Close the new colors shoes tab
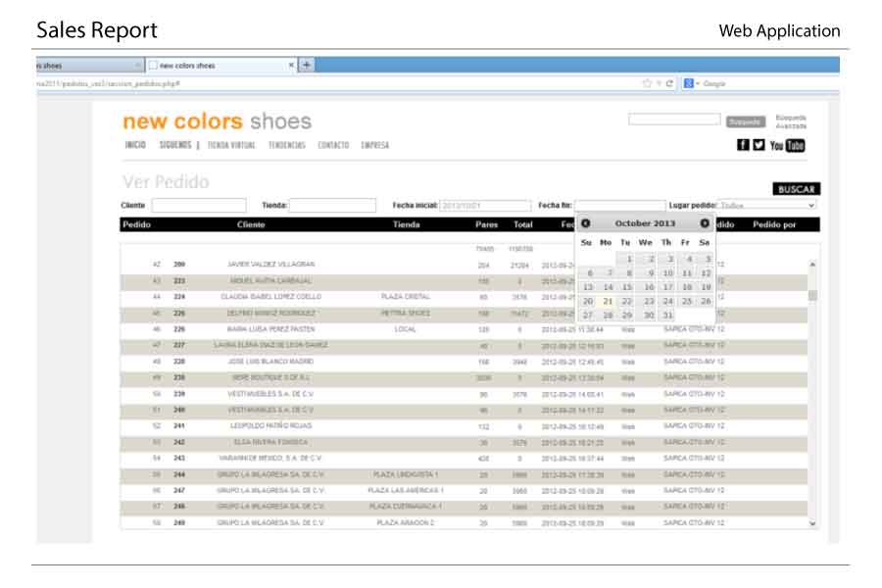 [x=291, y=65]
